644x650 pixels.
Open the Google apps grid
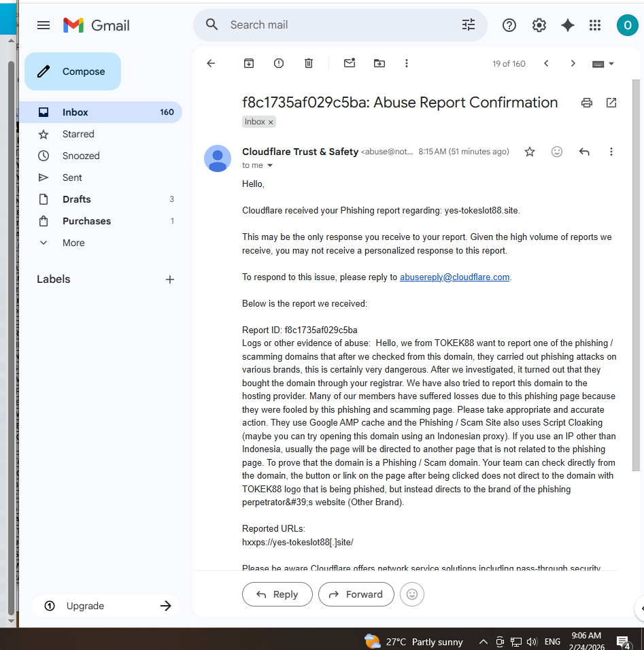tap(594, 25)
